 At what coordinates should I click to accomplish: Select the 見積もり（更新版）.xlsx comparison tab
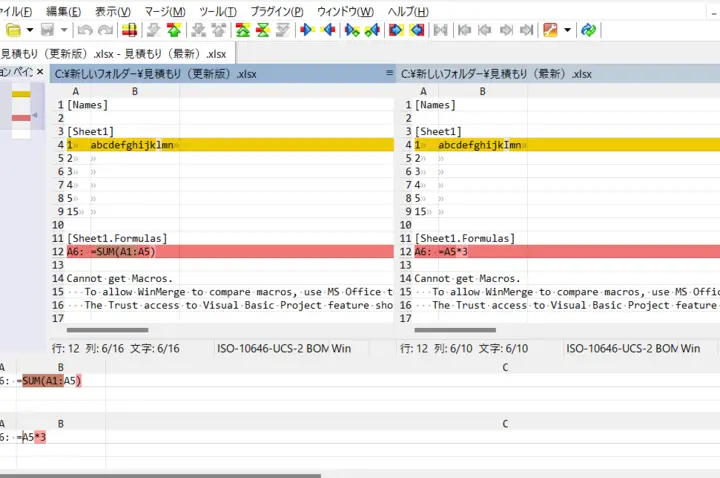115,53
